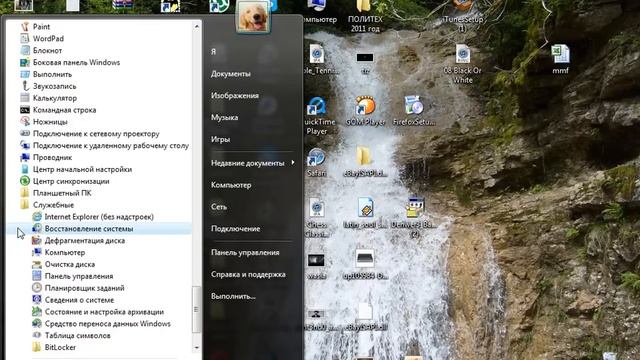This screenshot has height=360, width=640.
Task: Launch Средство переноса данных Windows icon
Action: pos(37,323)
